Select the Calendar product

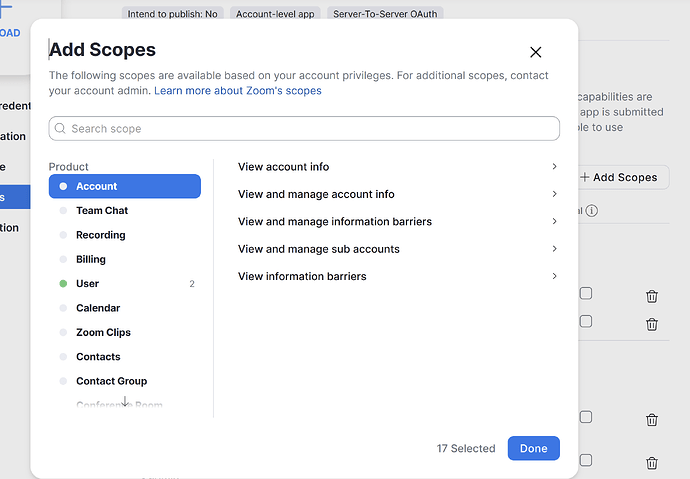(125, 308)
